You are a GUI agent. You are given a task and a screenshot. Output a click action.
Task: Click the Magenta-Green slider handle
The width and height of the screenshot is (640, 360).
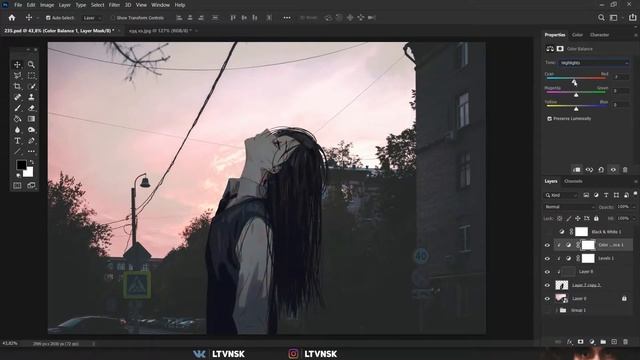coord(576,95)
